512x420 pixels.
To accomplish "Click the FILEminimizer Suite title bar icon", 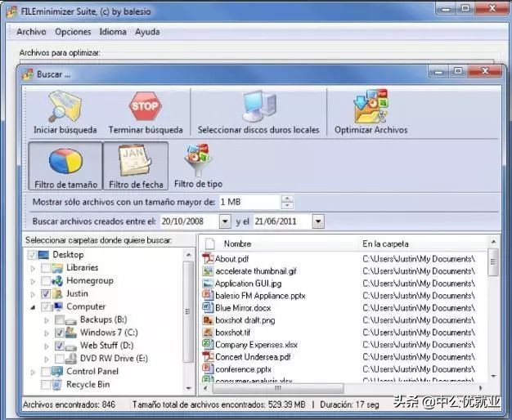I will tap(11, 11).
